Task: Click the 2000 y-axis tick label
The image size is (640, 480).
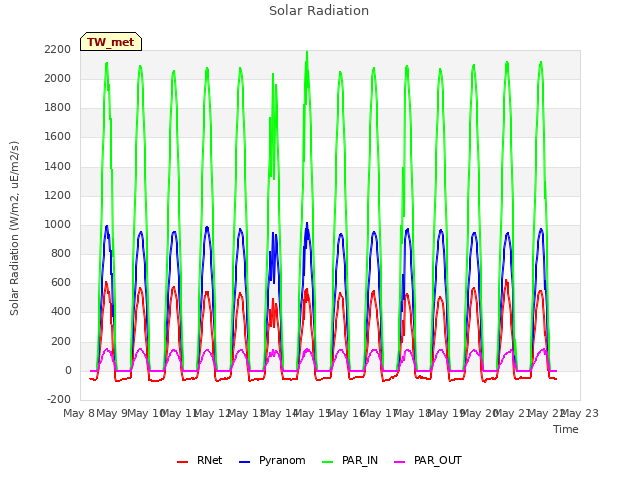Action: pyautogui.click(x=58, y=78)
